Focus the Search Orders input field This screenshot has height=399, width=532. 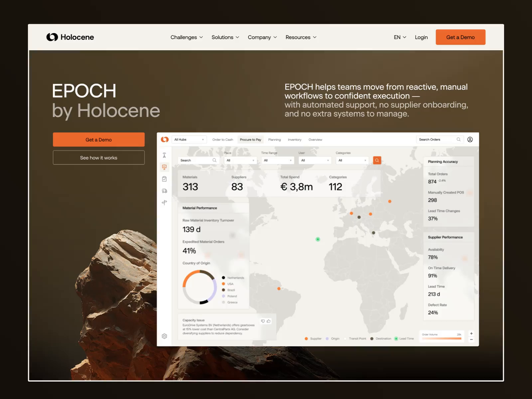coord(439,140)
